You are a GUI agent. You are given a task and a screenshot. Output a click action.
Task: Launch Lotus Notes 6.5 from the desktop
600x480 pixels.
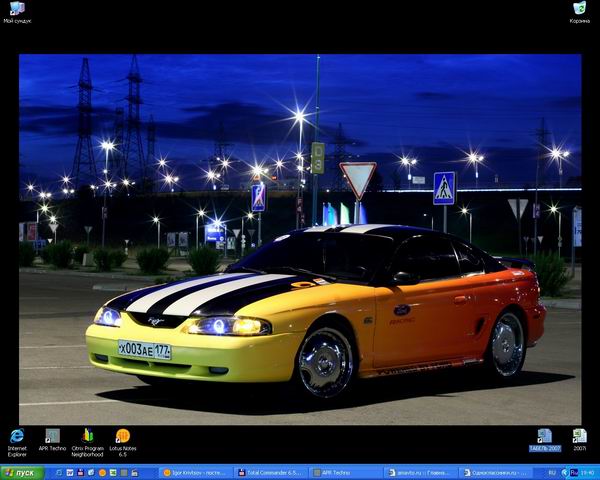122,436
